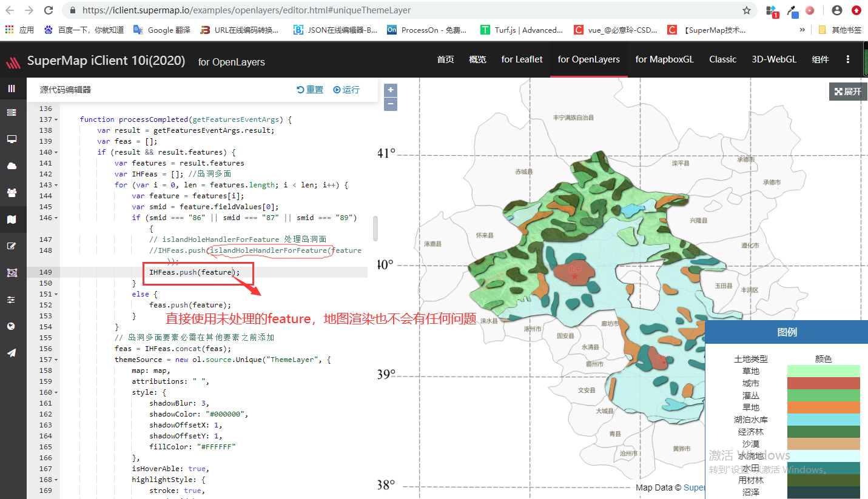Collapse code fold arrow at line 146

tap(56, 218)
